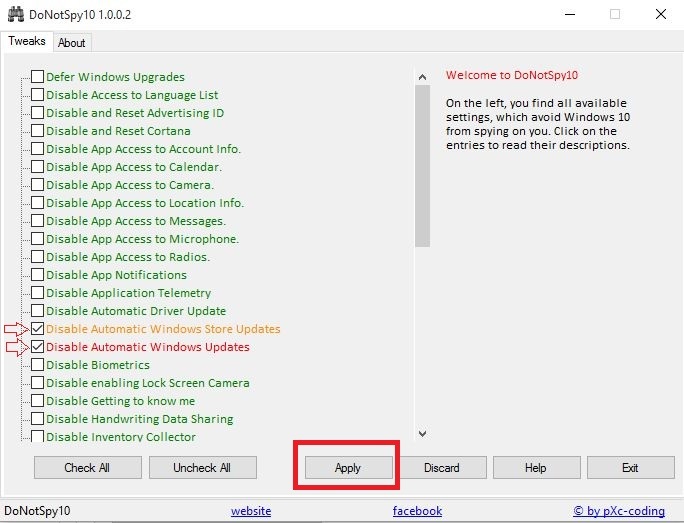Screen dimensions: 684x523
Task: Tick Disable App Access to Messages box
Action: [x=38, y=221]
